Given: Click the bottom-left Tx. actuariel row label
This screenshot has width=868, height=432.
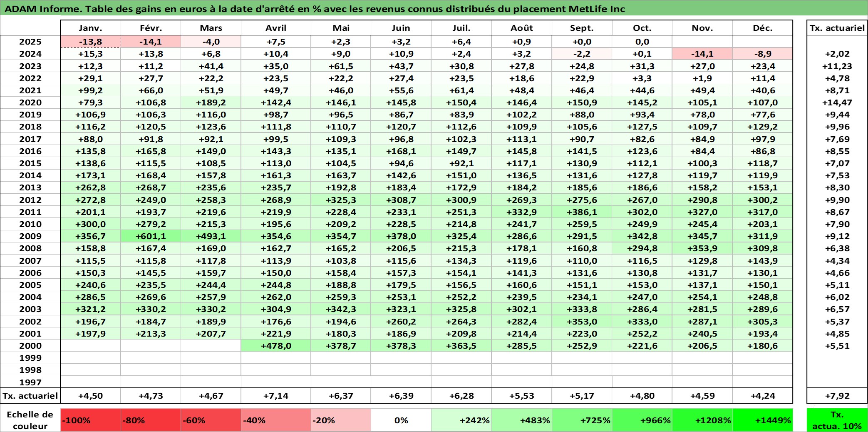Looking at the screenshot, I should click(x=30, y=396).
